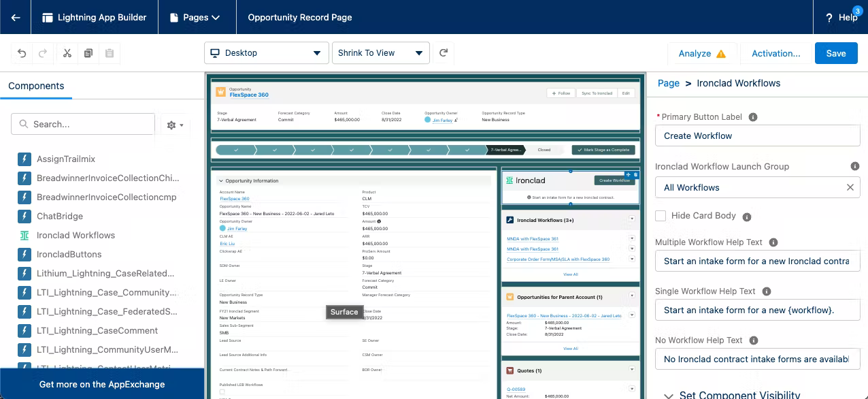Screen dimensions: 868x399
Task: Expand the Set Component Visibility section
Action: pos(732,395)
